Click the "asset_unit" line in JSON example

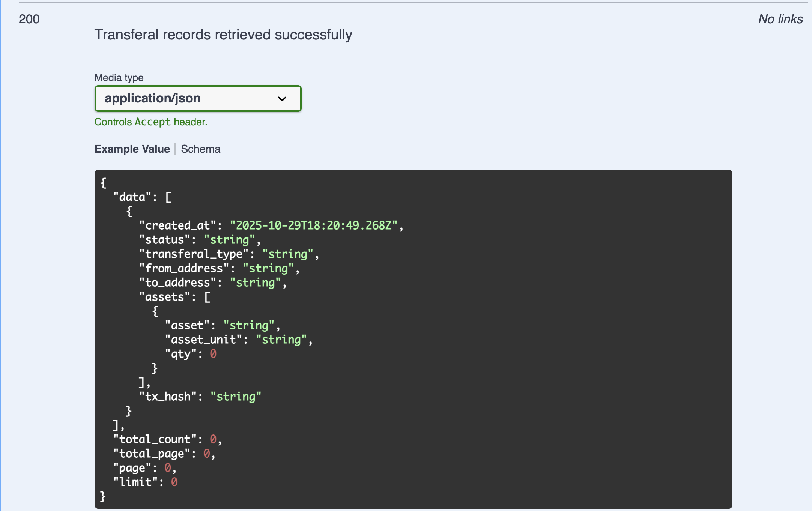pos(238,340)
